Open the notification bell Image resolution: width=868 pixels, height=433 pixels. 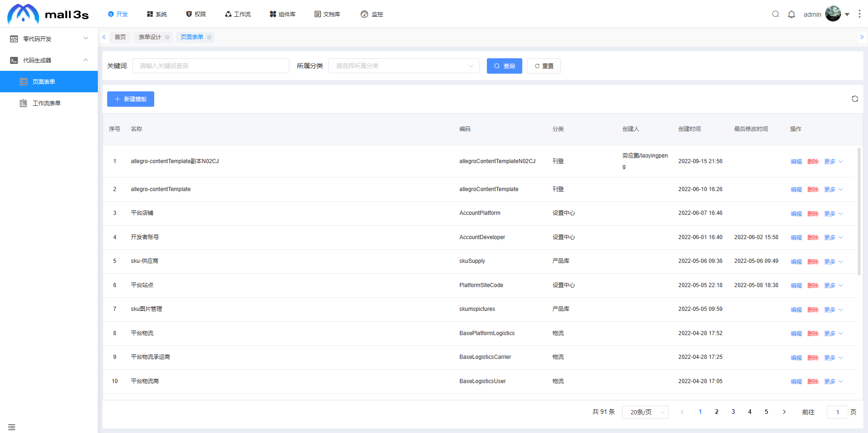[792, 14]
